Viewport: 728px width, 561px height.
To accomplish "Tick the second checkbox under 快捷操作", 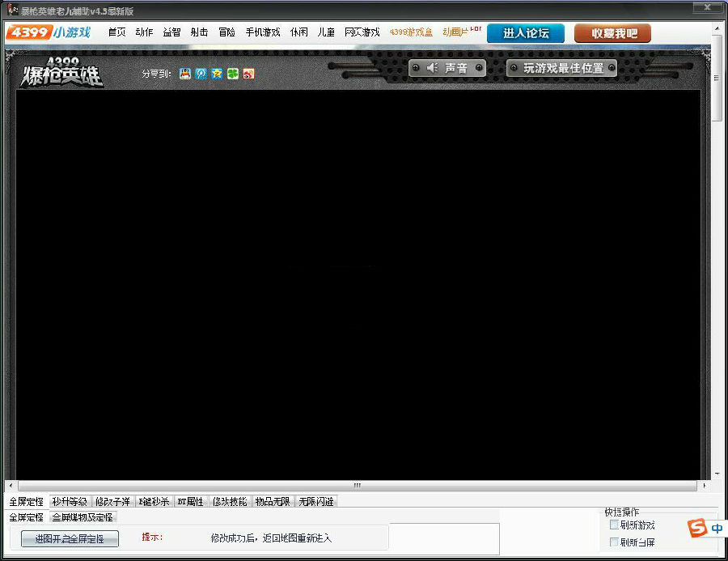I will pyautogui.click(x=614, y=542).
